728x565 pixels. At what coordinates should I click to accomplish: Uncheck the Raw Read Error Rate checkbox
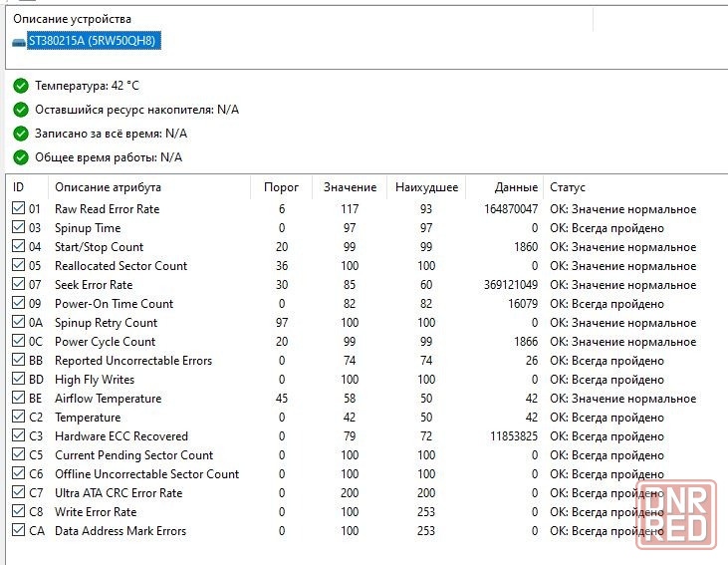click(18, 208)
